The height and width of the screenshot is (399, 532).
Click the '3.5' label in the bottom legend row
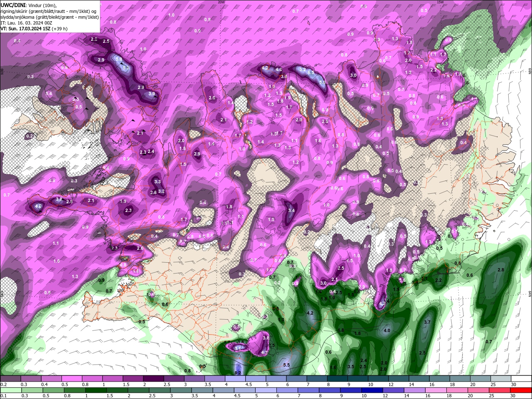195,396
